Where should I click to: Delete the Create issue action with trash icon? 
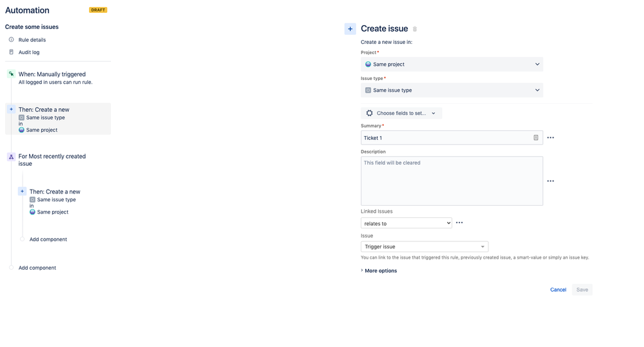415,29
